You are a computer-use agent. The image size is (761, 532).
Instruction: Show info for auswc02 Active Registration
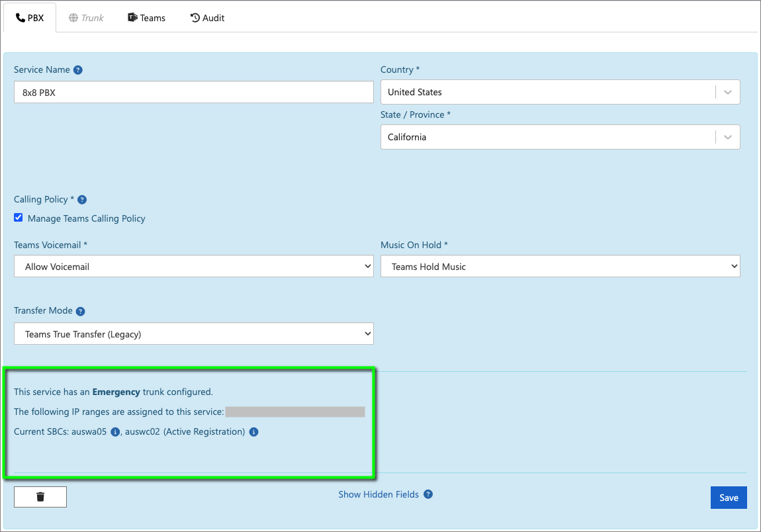(x=254, y=432)
